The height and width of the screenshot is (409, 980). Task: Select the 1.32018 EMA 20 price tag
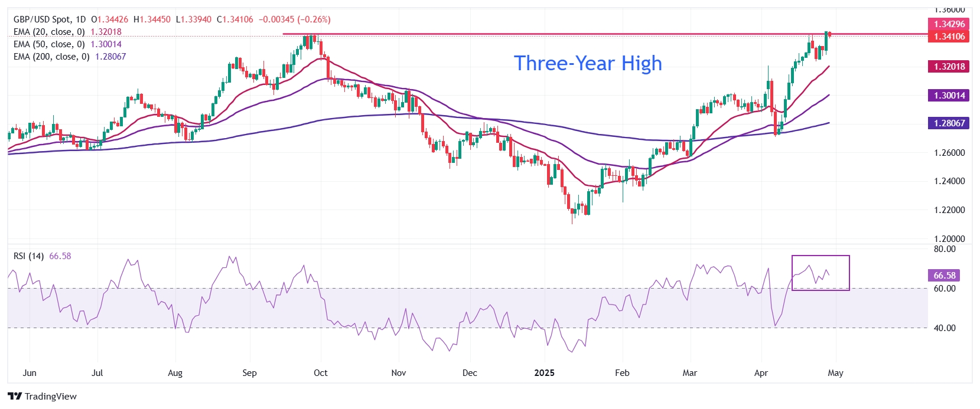pos(949,67)
